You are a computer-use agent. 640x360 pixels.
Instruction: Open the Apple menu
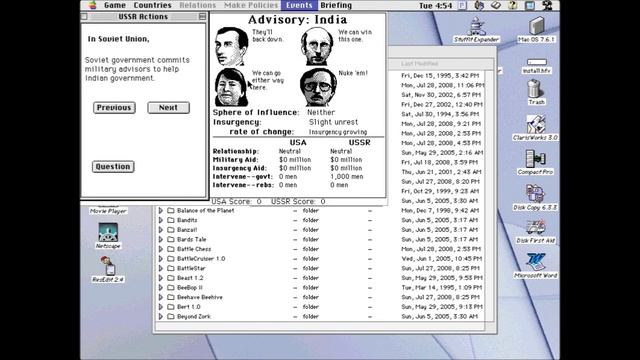93,5
